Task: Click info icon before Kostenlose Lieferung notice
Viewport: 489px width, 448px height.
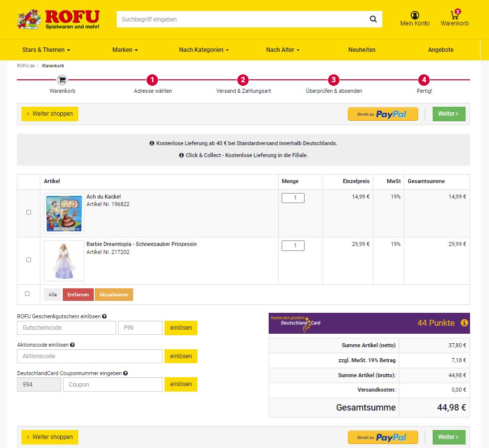Action: coord(152,143)
